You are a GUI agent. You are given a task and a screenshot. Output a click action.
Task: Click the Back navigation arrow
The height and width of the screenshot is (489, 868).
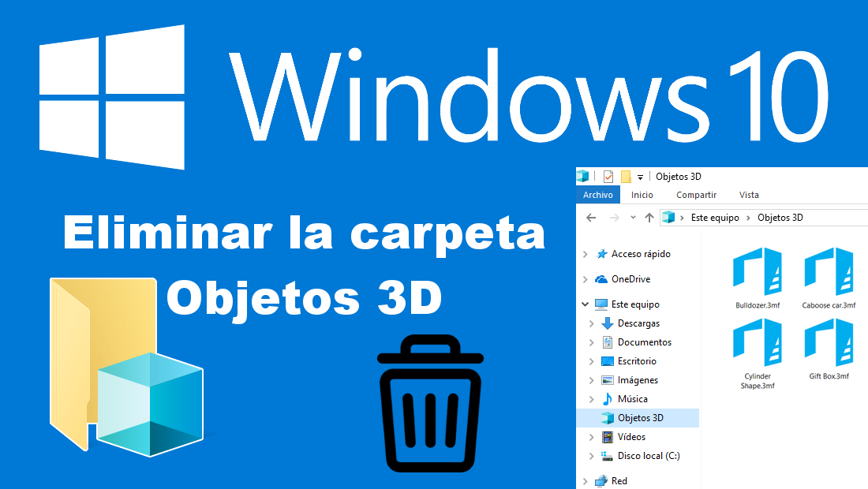591,218
